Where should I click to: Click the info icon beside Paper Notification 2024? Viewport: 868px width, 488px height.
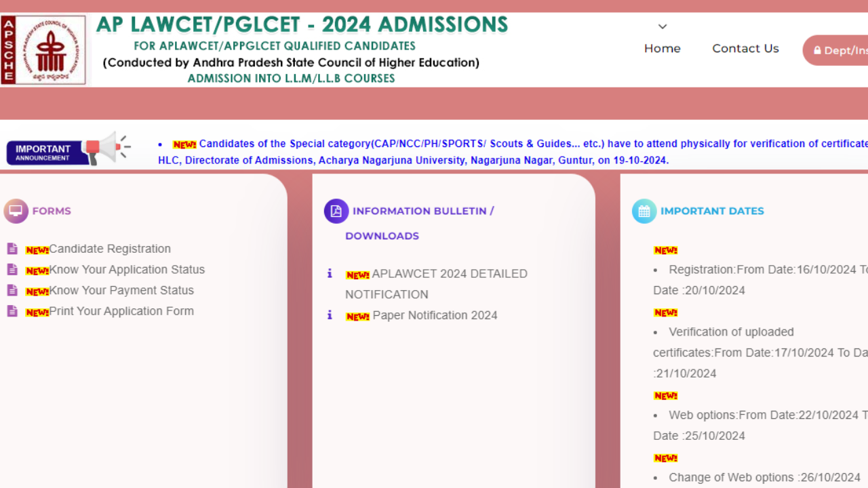330,315
